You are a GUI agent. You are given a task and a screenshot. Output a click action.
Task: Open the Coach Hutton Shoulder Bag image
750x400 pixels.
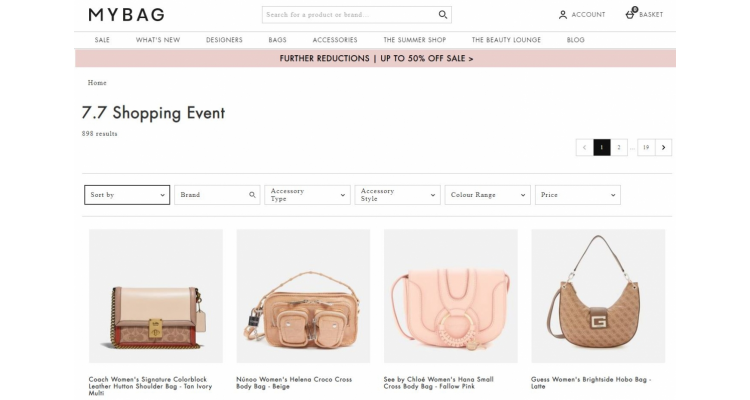pos(156,296)
